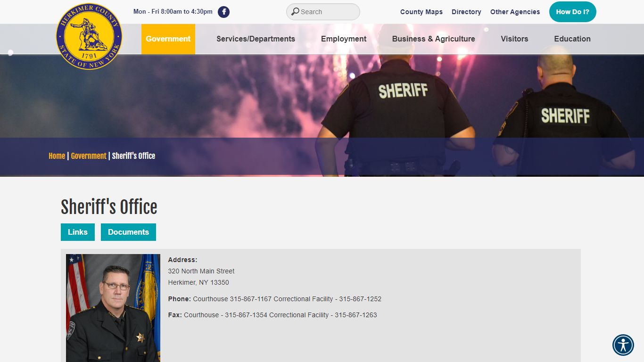Open the County Maps link
Screen dimensions: 644x362
click(421, 12)
